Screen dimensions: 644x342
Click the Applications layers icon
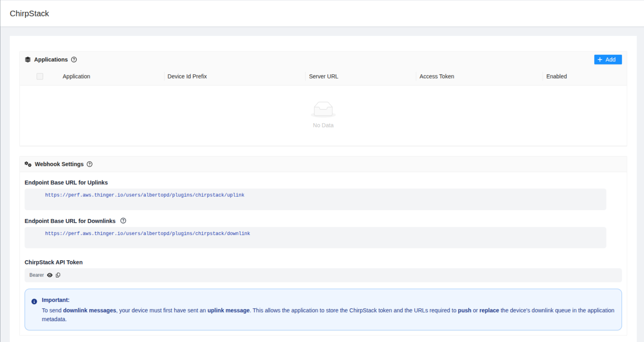point(28,60)
